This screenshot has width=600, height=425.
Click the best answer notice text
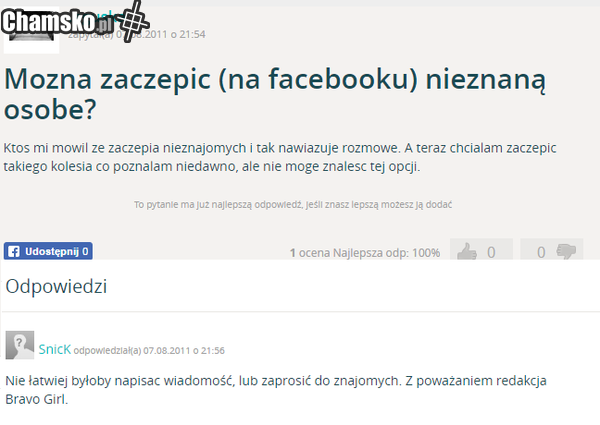click(x=293, y=204)
